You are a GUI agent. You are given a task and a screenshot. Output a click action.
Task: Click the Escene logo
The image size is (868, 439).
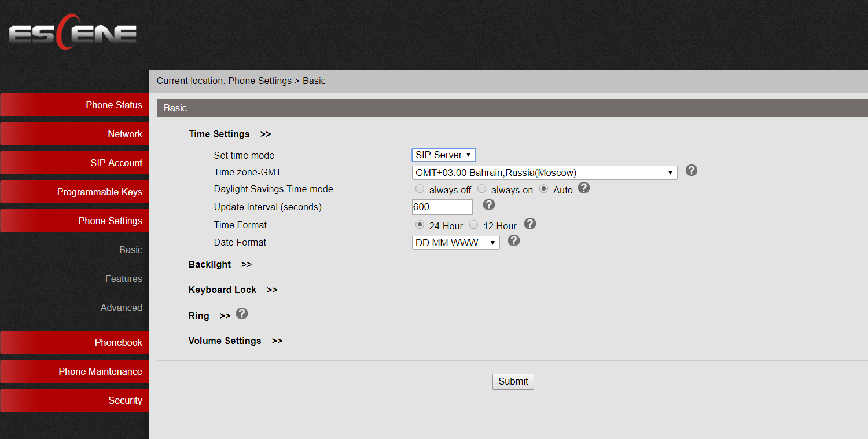pos(73,32)
